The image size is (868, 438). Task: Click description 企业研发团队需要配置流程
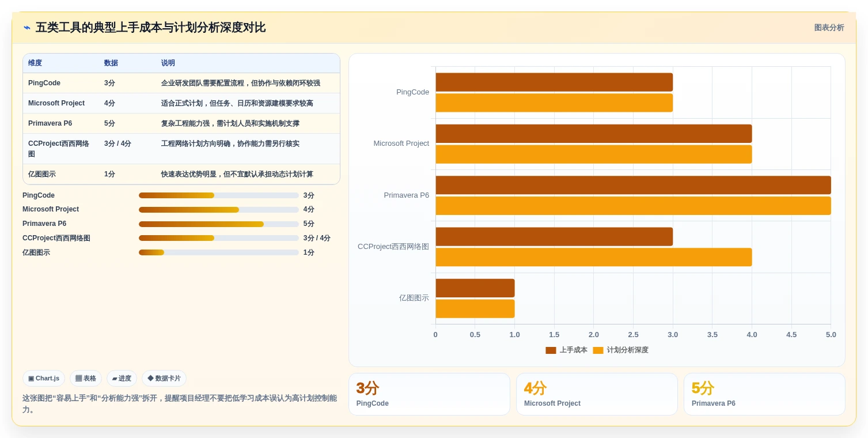point(241,83)
